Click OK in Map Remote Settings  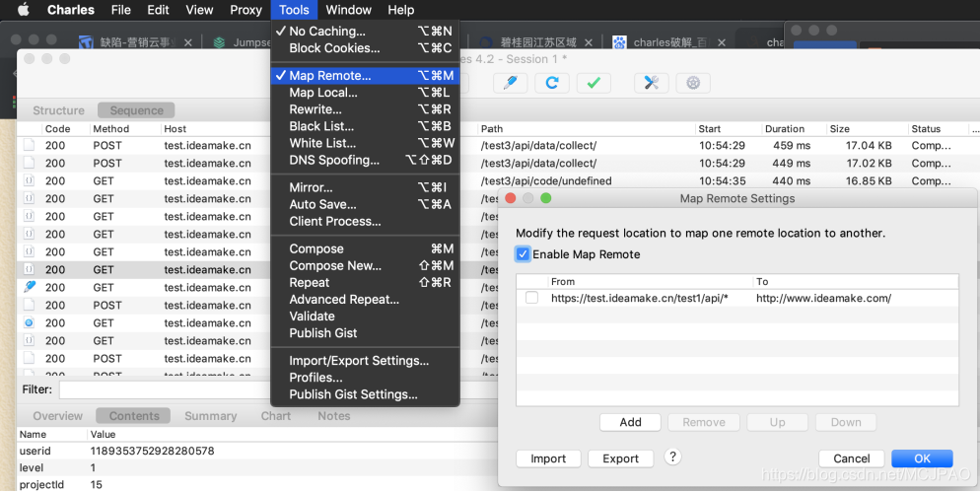coord(922,458)
